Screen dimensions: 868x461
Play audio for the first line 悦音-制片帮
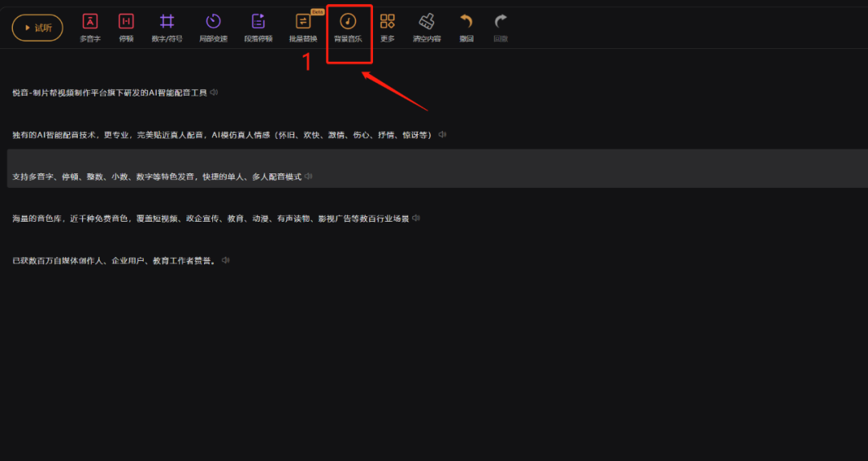[x=214, y=92]
